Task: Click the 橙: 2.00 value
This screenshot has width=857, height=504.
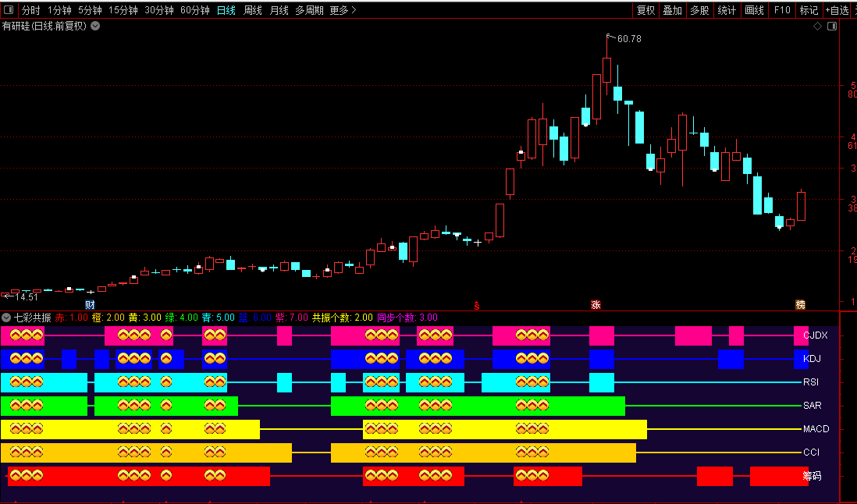Action: pyautogui.click(x=108, y=318)
